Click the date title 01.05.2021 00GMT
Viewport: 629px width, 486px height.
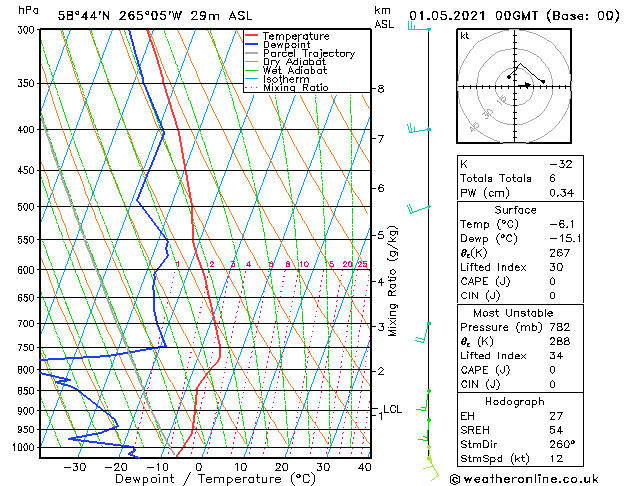tap(514, 15)
